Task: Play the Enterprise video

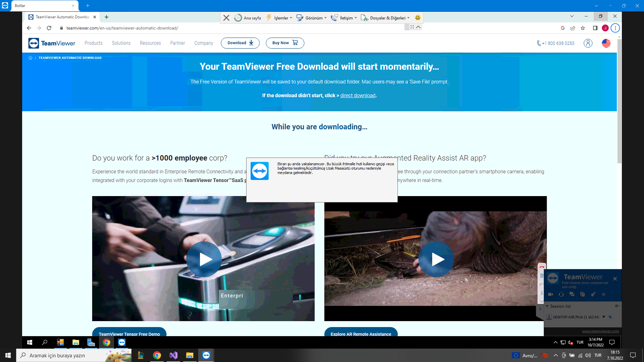Action: 204,259
